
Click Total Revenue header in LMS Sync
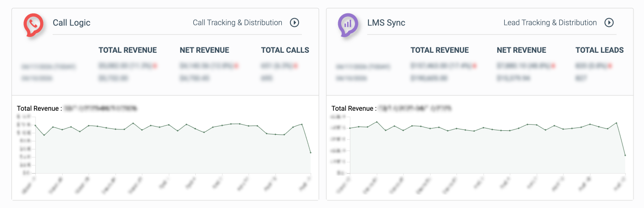click(439, 50)
